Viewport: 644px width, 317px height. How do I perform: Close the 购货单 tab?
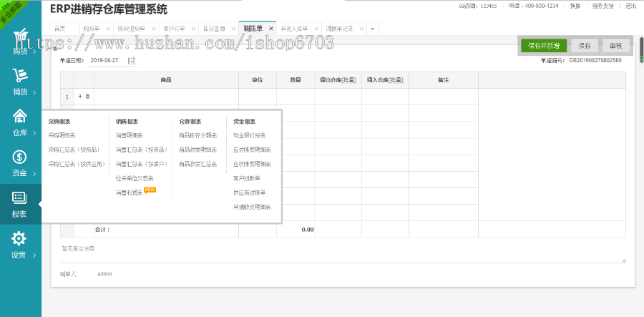coord(109,29)
